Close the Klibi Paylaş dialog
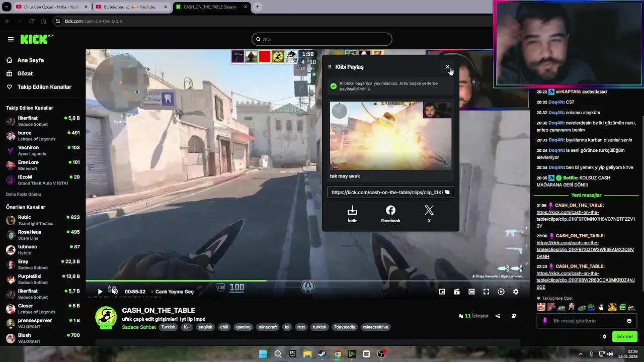This screenshot has height=362, width=644. coord(447,66)
